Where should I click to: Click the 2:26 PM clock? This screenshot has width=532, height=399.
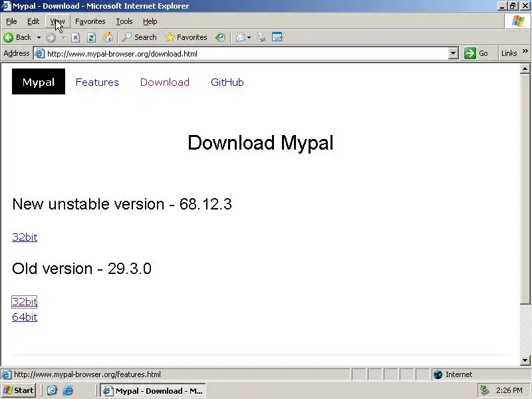(509, 390)
